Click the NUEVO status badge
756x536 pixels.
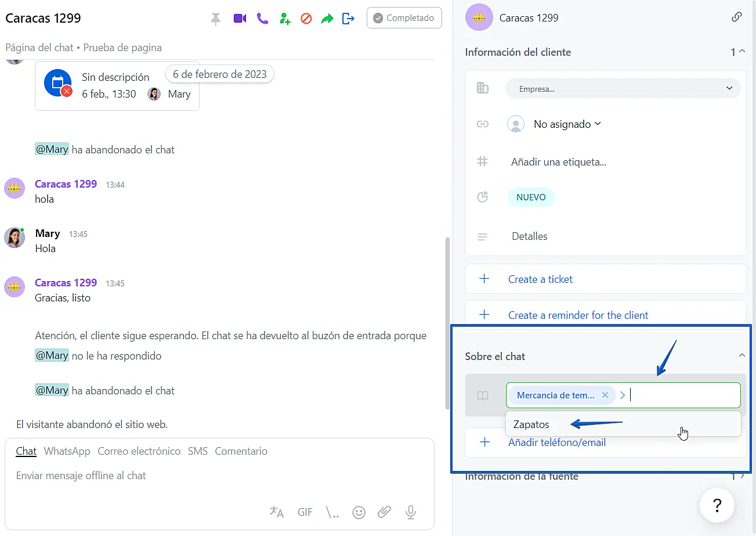pos(531,197)
